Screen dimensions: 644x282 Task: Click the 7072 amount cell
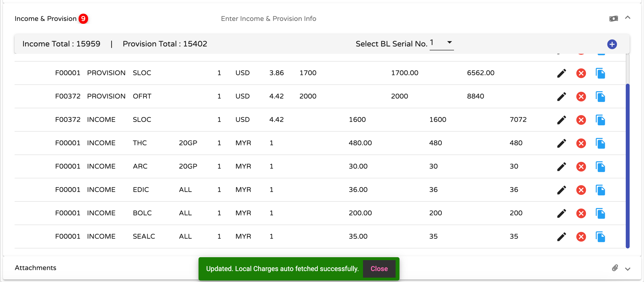518,119
